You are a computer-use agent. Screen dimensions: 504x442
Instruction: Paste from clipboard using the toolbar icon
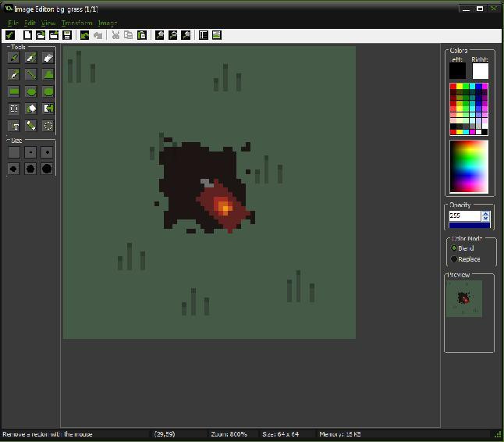point(142,35)
